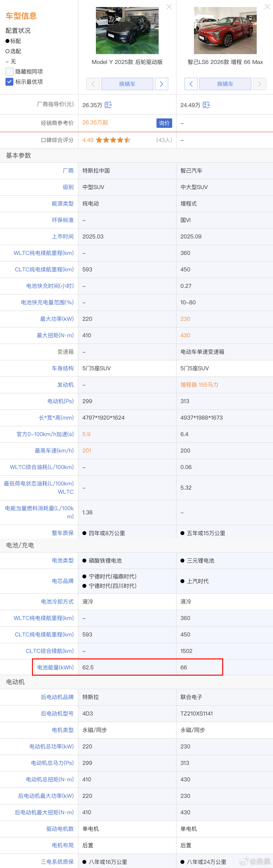Check the 隐藏相同项 checkbox
This screenshot has height=868, width=273.
coord(9,71)
